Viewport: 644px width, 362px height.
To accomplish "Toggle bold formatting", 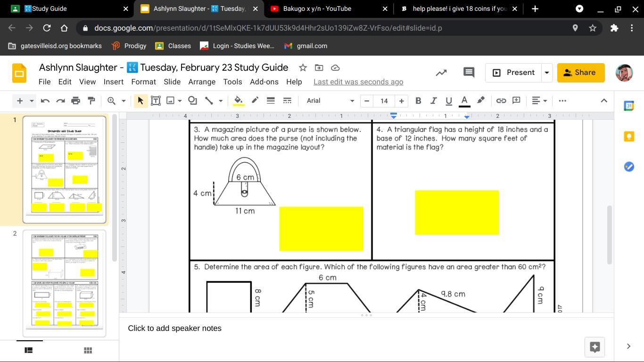I will pyautogui.click(x=418, y=100).
